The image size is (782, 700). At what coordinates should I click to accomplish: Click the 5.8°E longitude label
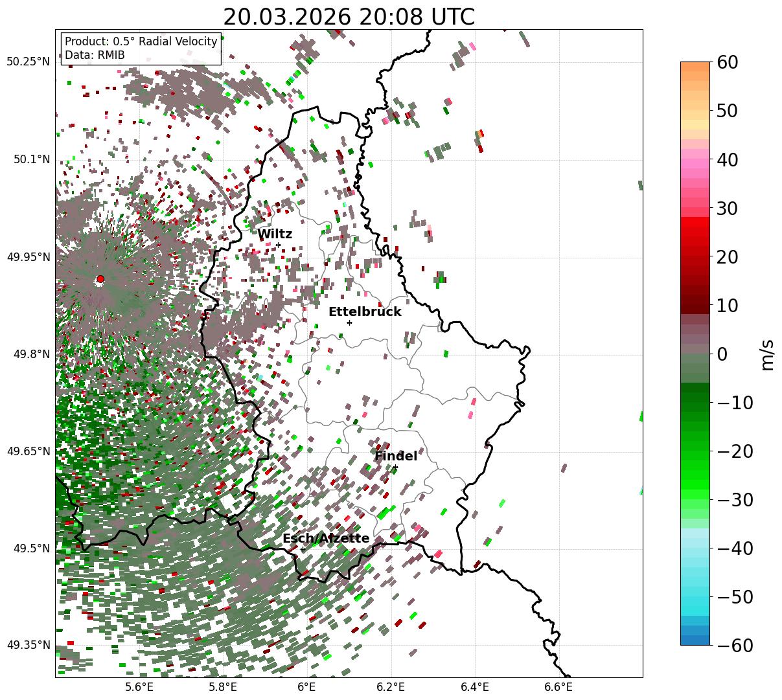click(x=223, y=688)
